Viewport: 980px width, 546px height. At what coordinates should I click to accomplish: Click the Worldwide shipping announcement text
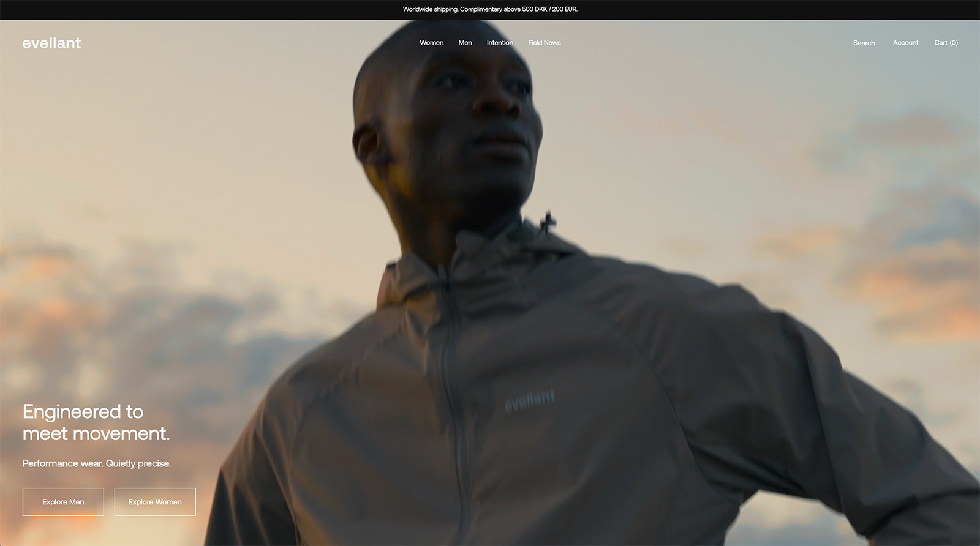(490, 9)
